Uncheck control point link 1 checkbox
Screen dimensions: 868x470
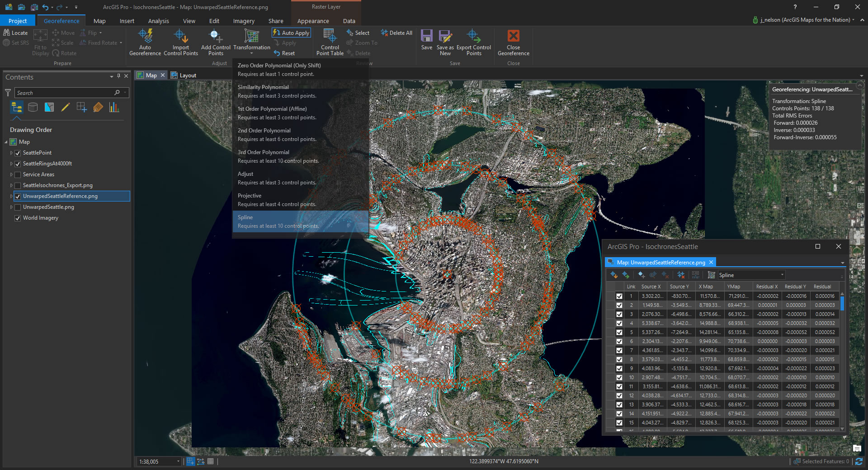619,296
